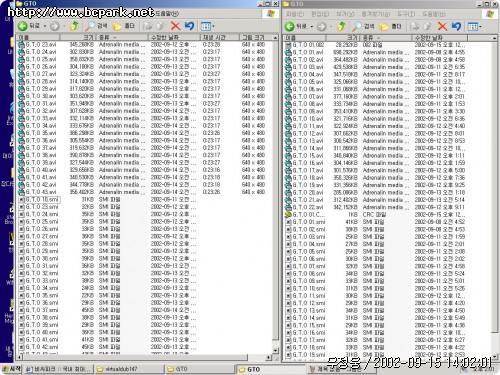The width and height of the screenshot is (500, 375).
Task: Open Views dropdown in right GTO window
Action: pyautogui.click(x=480, y=26)
